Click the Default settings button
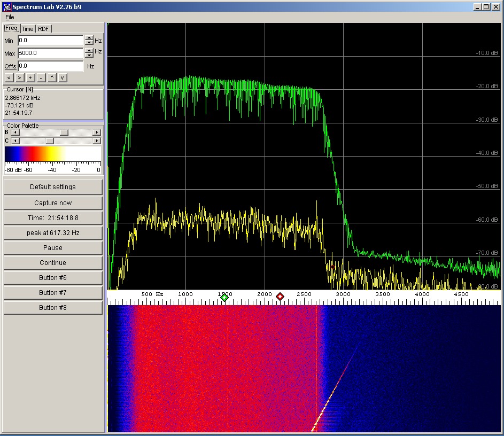This screenshot has height=436, width=504. point(53,187)
